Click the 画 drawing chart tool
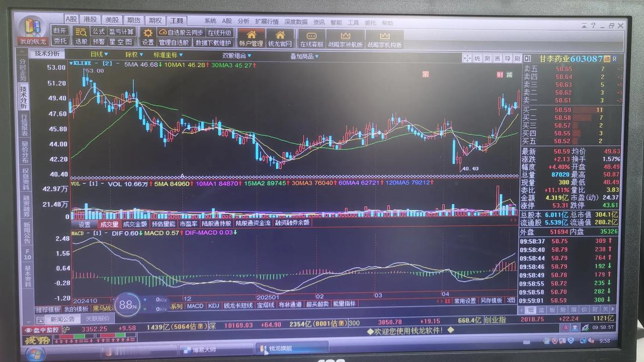This screenshot has height=362, width=644. tap(497, 58)
